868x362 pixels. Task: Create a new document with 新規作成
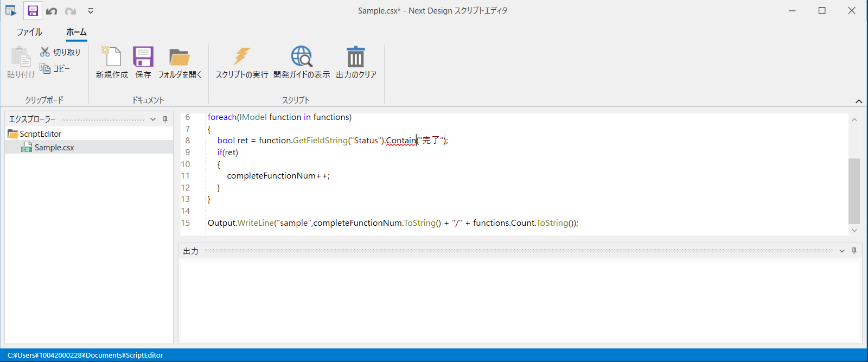click(x=112, y=62)
